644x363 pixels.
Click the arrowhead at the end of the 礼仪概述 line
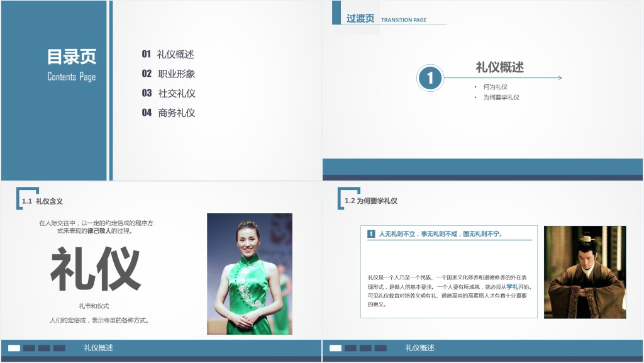point(558,78)
